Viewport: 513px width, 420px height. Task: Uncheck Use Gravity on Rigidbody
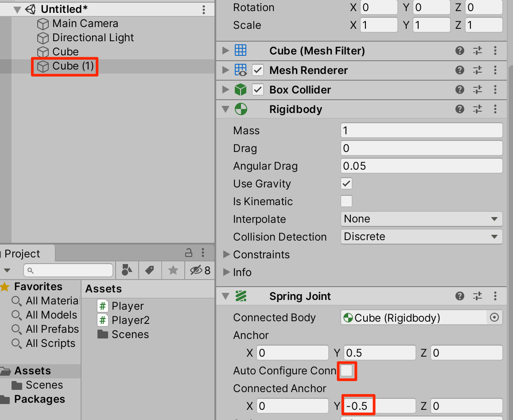[346, 183]
